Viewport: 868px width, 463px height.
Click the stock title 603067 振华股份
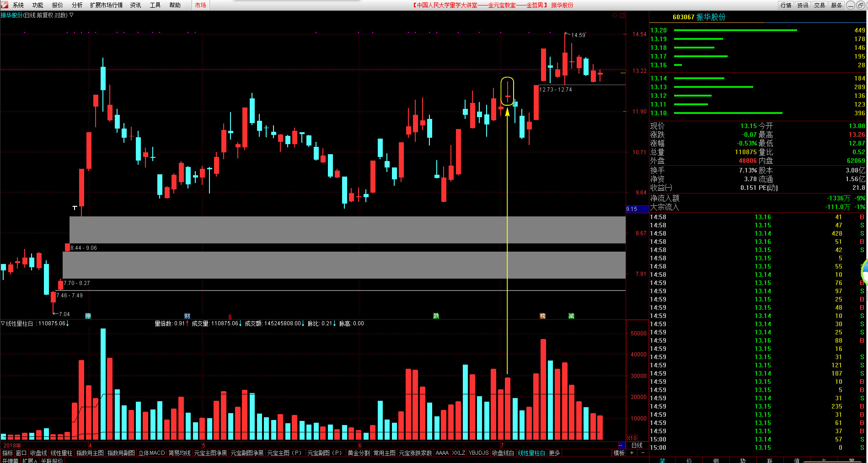tap(699, 17)
